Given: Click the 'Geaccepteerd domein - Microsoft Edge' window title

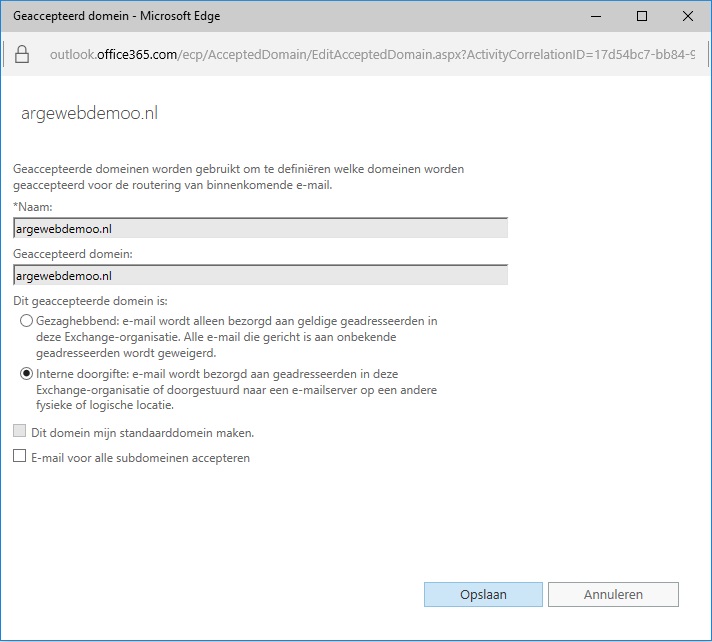Looking at the screenshot, I should point(117,16).
